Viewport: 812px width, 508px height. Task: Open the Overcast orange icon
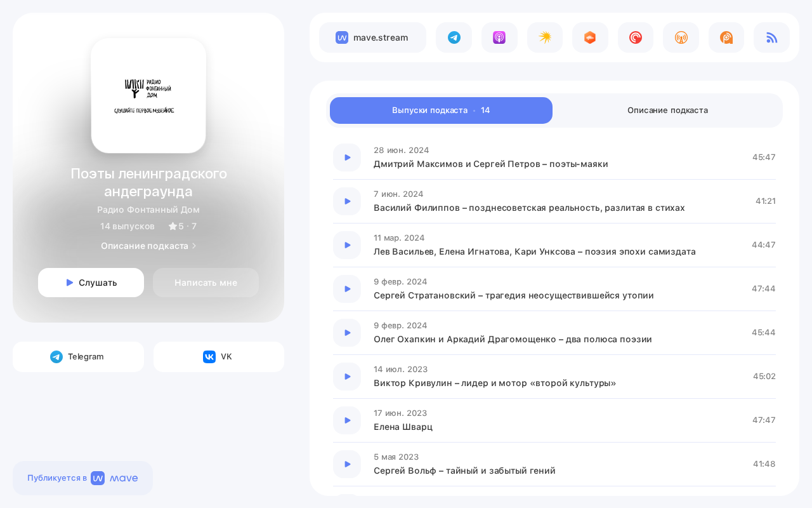(x=681, y=37)
